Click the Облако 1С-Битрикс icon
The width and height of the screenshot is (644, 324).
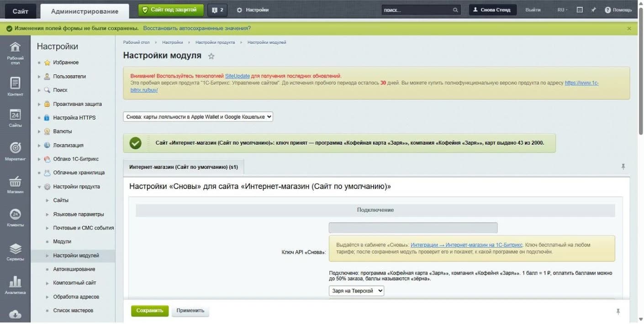click(x=47, y=159)
